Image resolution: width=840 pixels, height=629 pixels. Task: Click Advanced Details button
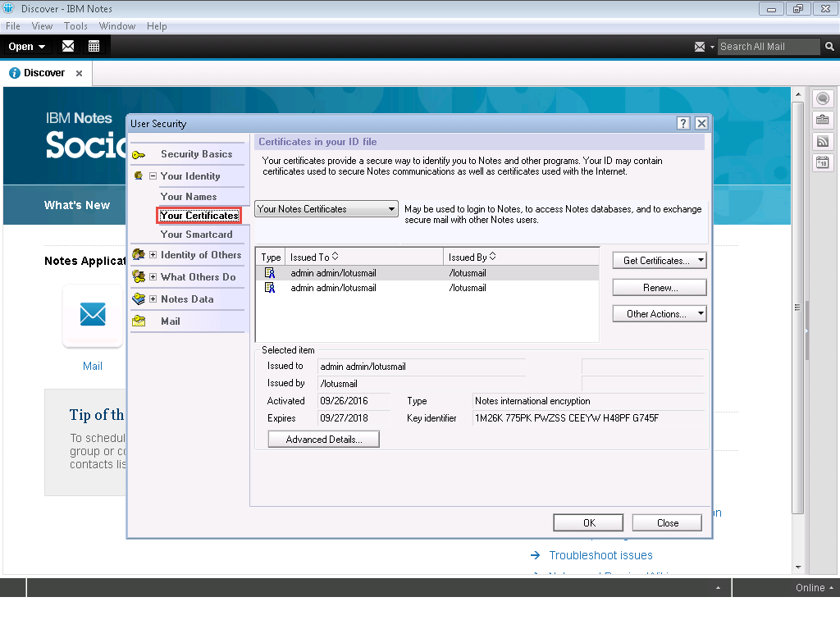pos(323,440)
